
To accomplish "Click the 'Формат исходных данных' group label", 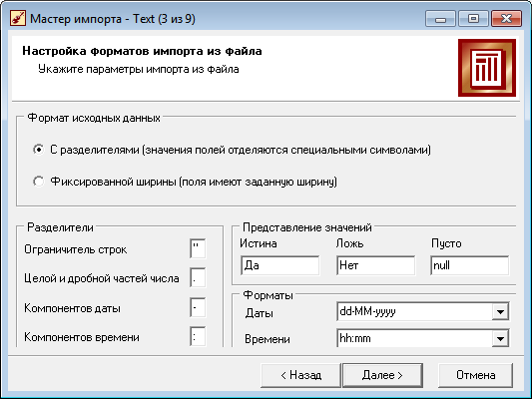I will [x=94, y=118].
